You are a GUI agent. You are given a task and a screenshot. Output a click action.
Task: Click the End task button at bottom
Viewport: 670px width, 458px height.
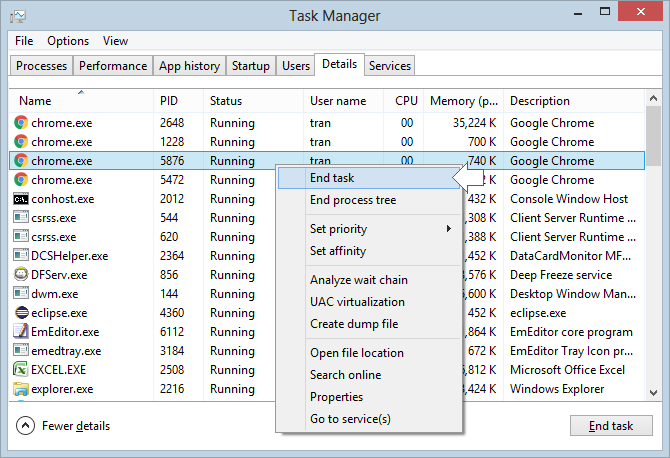coord(611,426)
